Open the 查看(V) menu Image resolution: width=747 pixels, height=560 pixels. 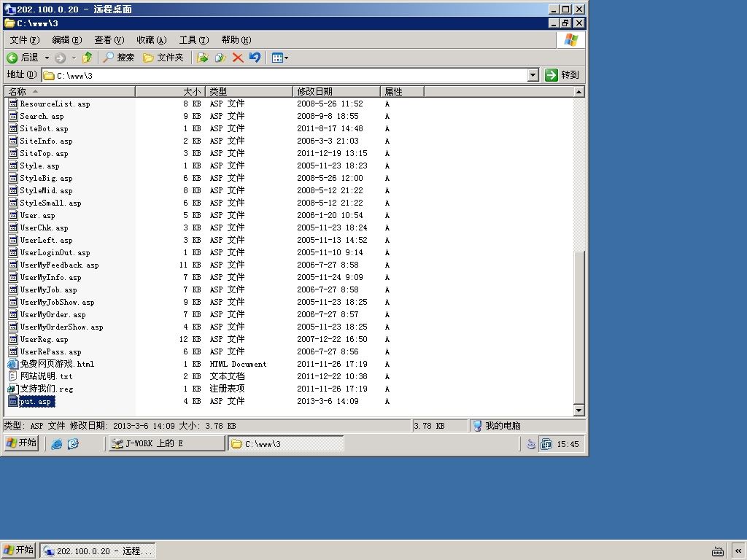tap(109, 40)
